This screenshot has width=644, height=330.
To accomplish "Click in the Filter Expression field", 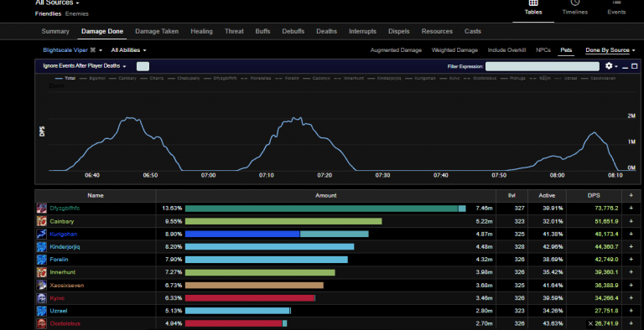I will (543, 66).
